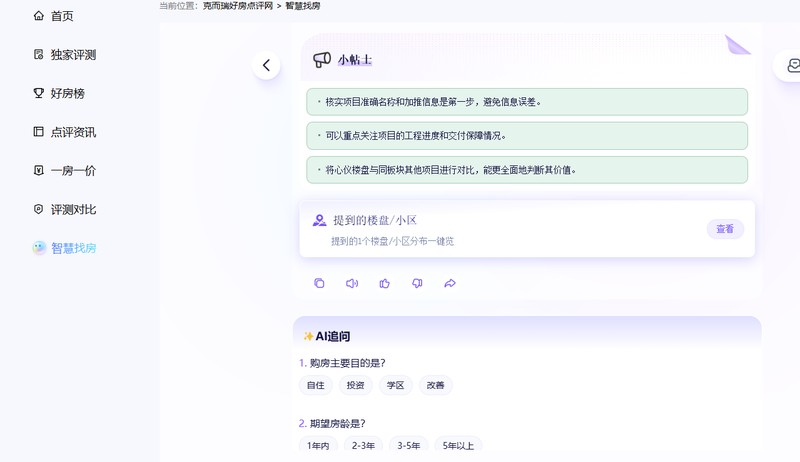
Task: Click the yen icon beside 一房一价
Action: point(39,170)
